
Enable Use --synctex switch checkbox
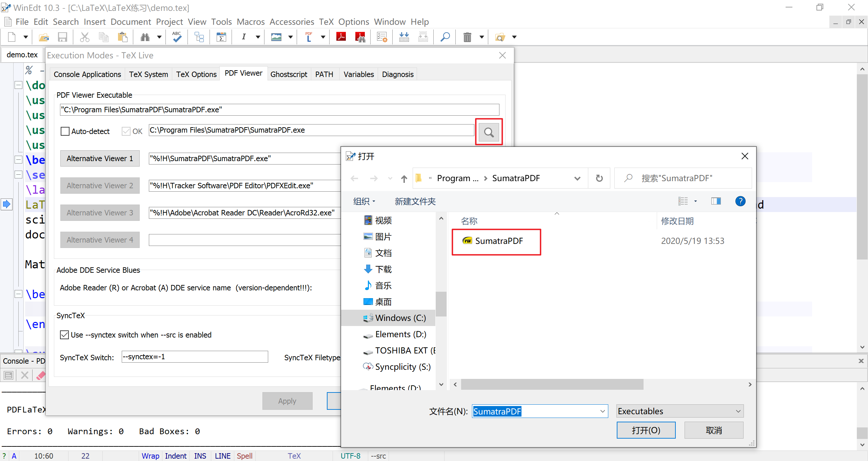click(65, 335)
